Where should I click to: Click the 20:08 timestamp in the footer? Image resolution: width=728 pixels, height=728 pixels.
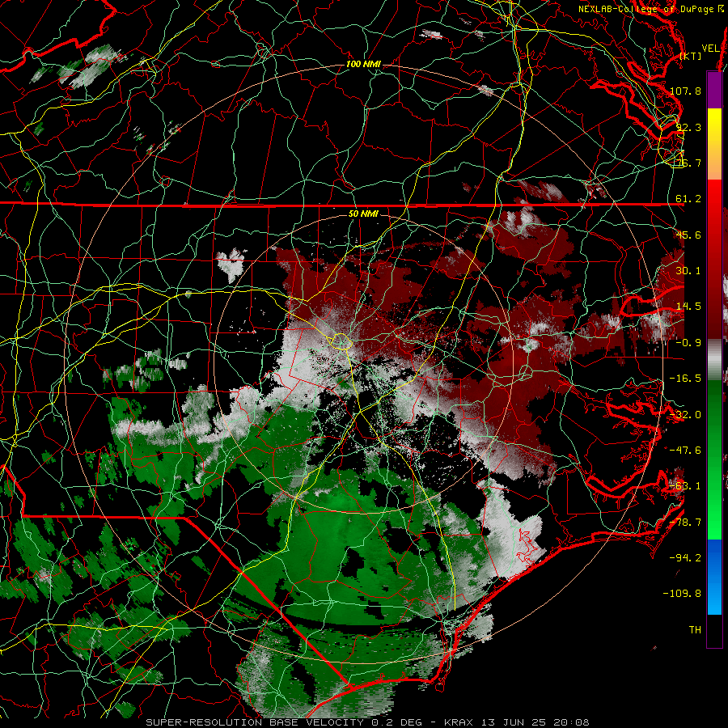pos(573,722)
